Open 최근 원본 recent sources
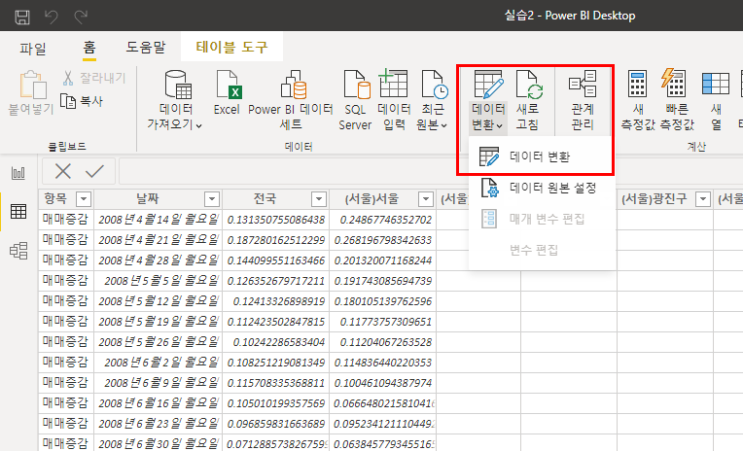 pos(432,100)
